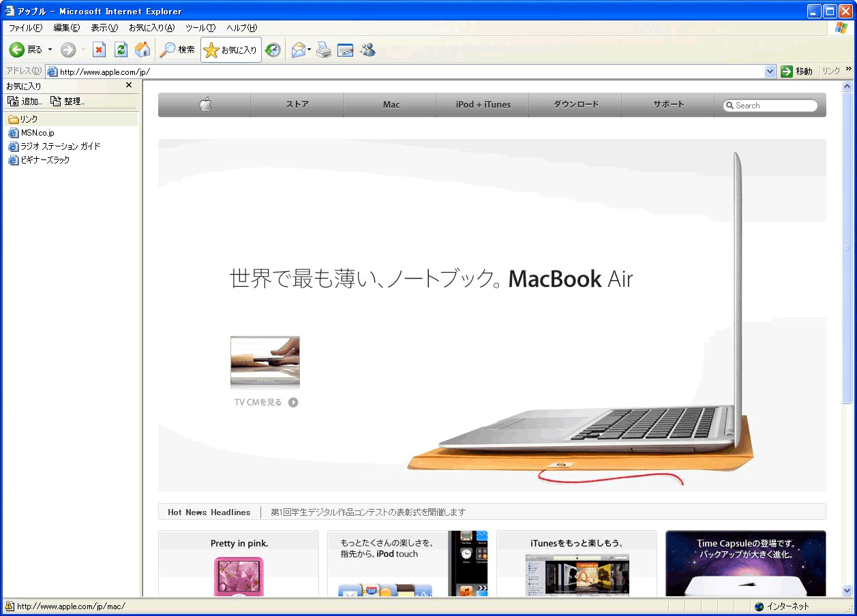Click the MacBook Air headline banner text
The width and height of the screenshot is (857, 616).
click(x=432, y=279)
